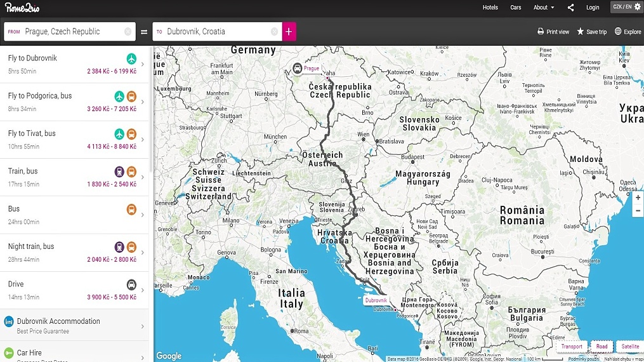Select price 3 260 Kč - 7 205 Kč
This screenshot has height=362, width=644.
pyautogui.click(x=112, y=109)
